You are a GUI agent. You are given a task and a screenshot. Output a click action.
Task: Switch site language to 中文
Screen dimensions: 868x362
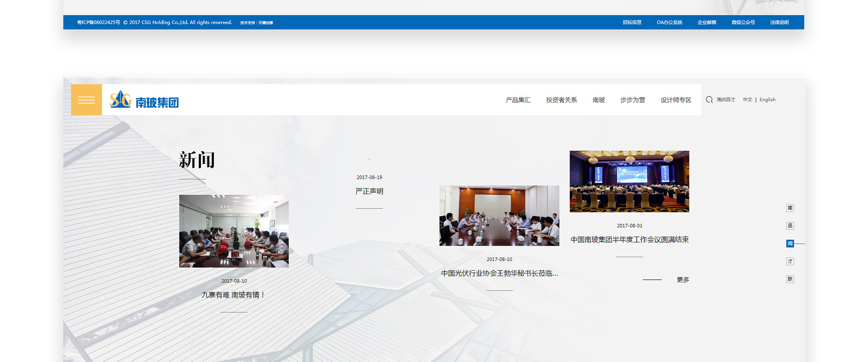tap(747, 100)
